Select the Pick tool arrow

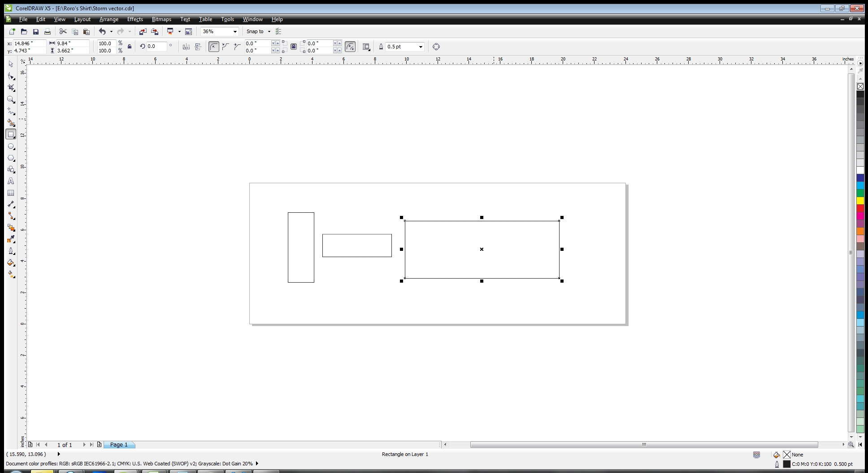[x=11, y=64]
